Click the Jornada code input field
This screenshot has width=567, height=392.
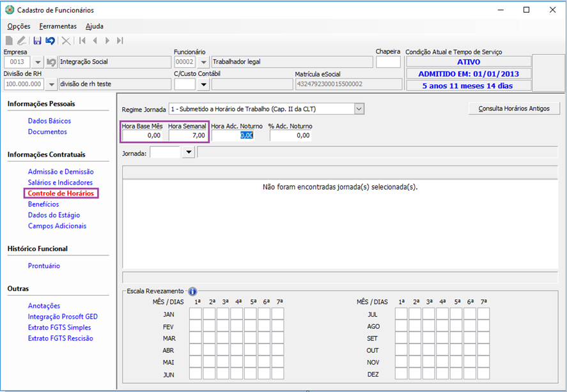[x=165, y=153]
